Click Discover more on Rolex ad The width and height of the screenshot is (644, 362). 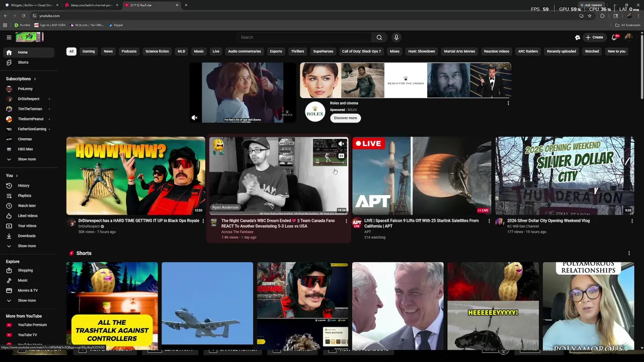(345, 118)
